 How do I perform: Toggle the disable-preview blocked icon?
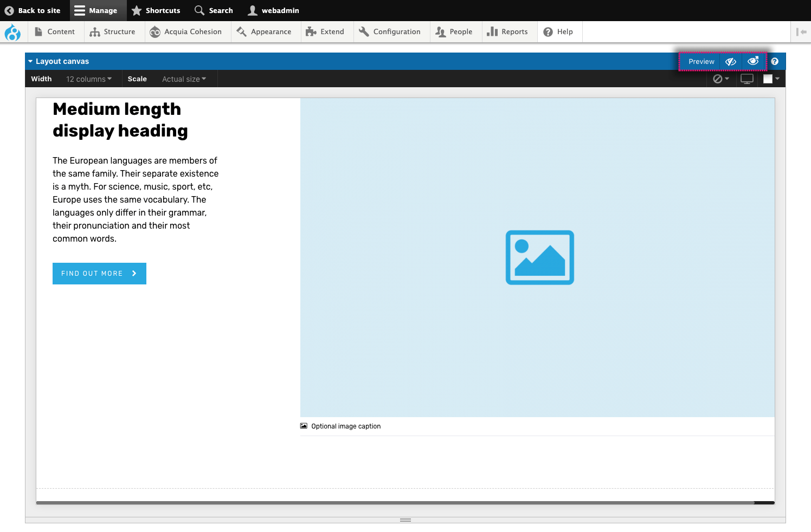coord(718,79)
